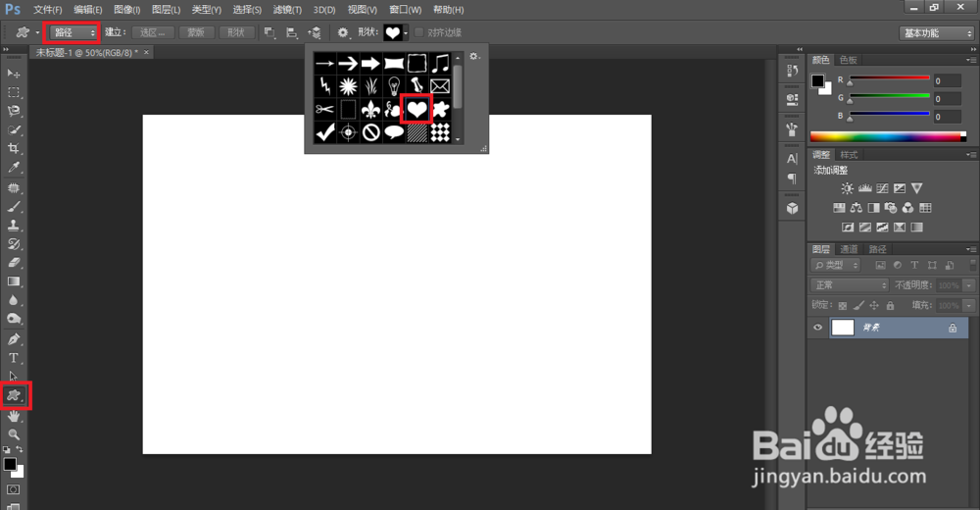Open the collapsed History panel icon
980x510 pixels.
(792, 72)
